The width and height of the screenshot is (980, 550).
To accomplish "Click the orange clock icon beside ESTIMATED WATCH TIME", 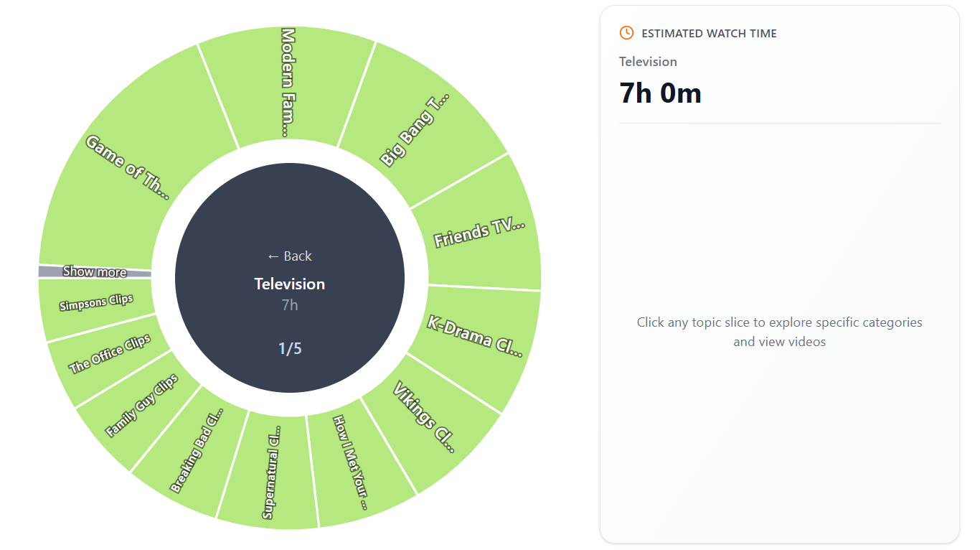I will (627, 32).
